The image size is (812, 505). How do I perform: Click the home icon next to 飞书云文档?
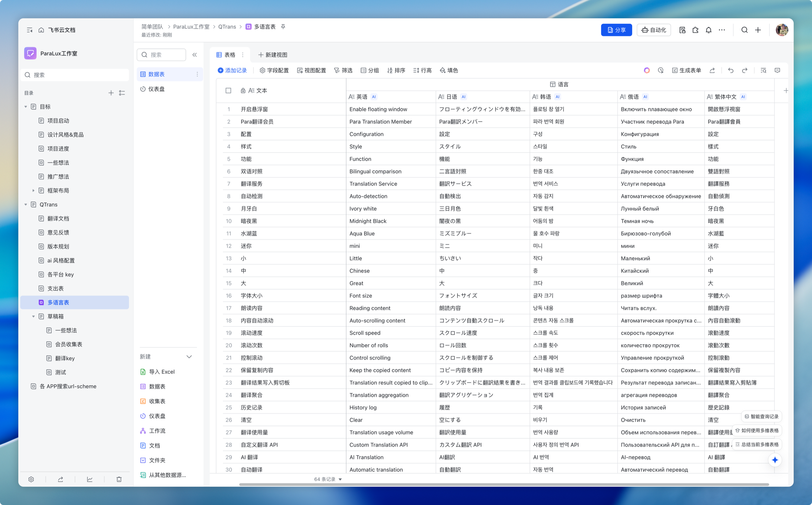pyautogui.click(x=41, y=30)
